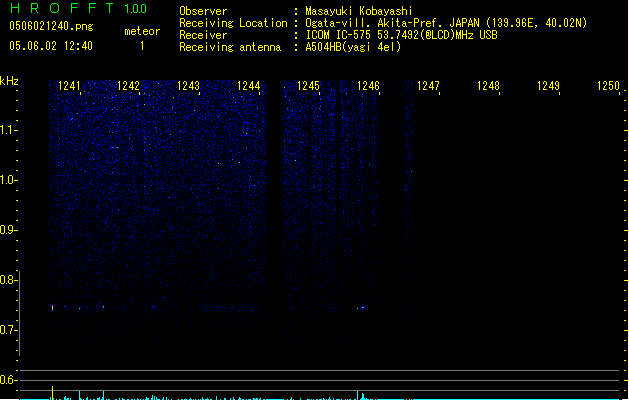The image size is (629, 400).
Task: Click antenna text A504HB(yagi 4el)
Action: [353, 47]
